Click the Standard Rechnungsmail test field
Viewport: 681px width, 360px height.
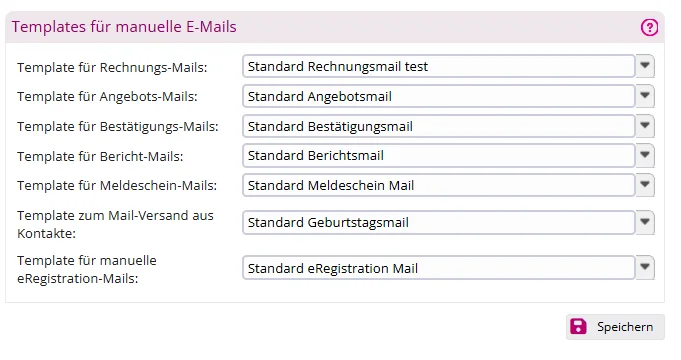click(439, 66)
